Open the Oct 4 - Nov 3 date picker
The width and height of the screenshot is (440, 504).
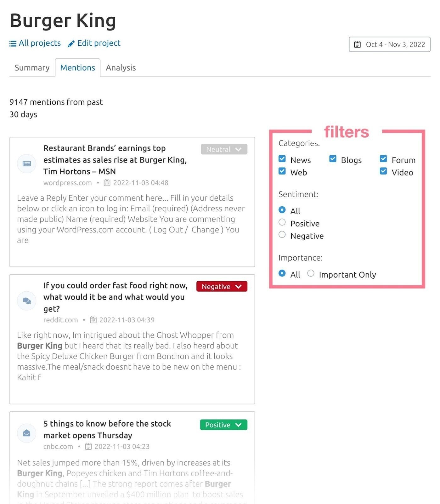(390, 44)
